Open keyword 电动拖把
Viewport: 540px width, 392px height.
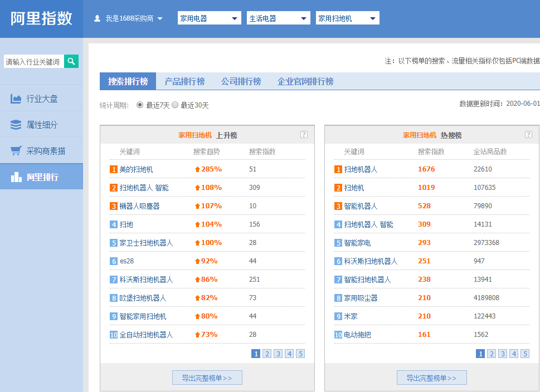[x=357, y=335]
